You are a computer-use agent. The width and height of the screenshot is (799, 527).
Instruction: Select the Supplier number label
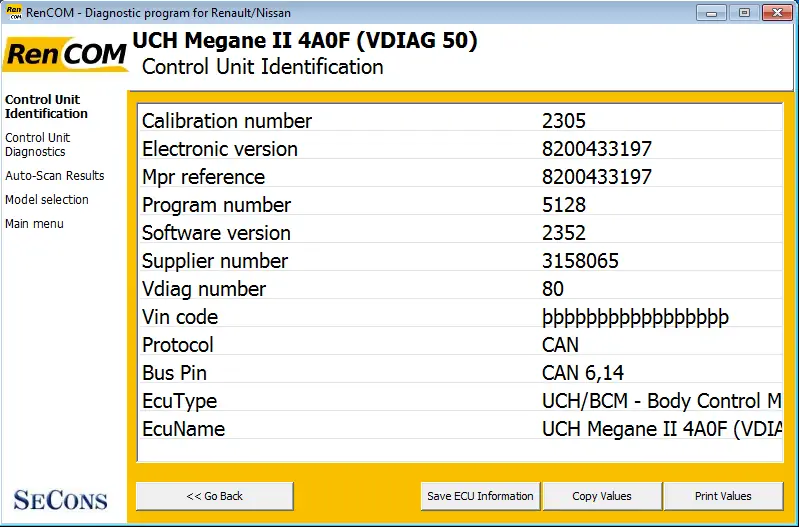(215, 261)
